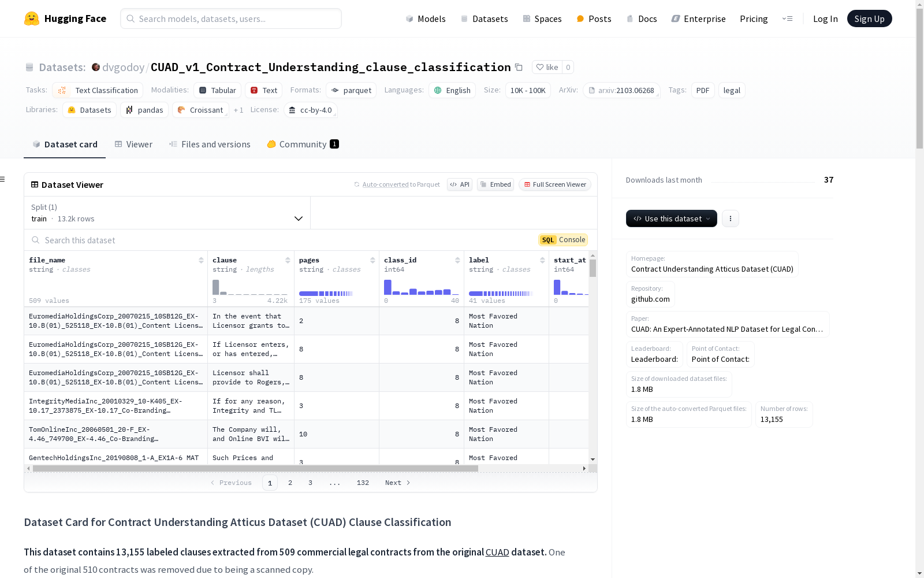Image resolution: width=924 pixels, height=578 pixels.
Task: Click the English language tag
Action: [x=452, y=90]
